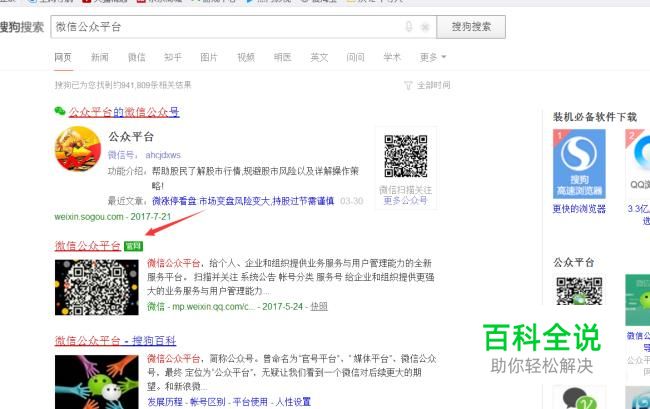Open the 微信公众平台 - 搜狗百科 result
The height and width of the screenshot is (409, 650).
point(115,341)
